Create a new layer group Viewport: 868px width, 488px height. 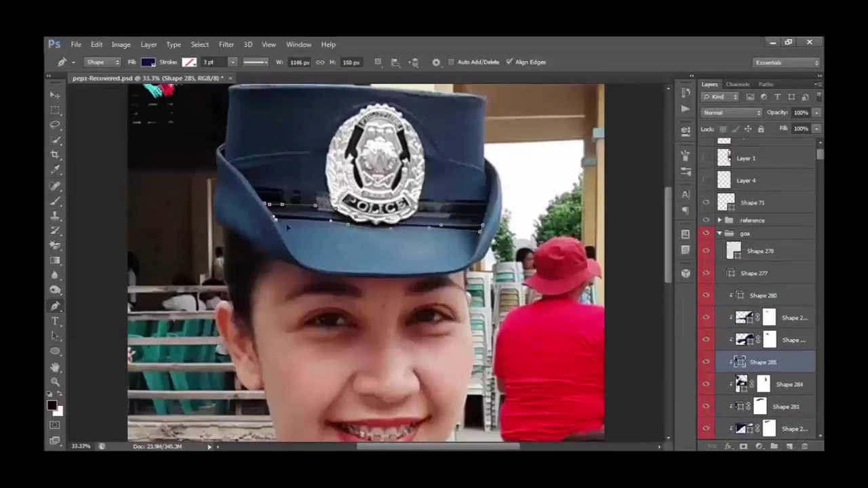pyautogui.click(x=774, y=446)
